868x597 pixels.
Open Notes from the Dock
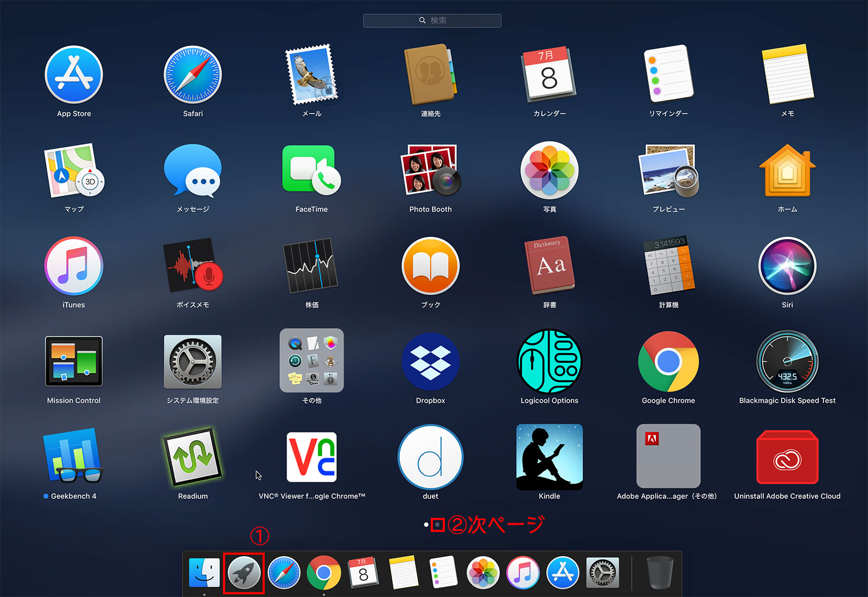click(403, 573)
